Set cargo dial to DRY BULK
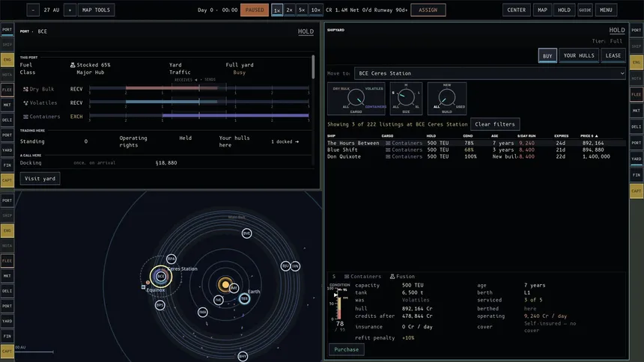The width and height of the screenshot is (644, 362). point(341,89)
